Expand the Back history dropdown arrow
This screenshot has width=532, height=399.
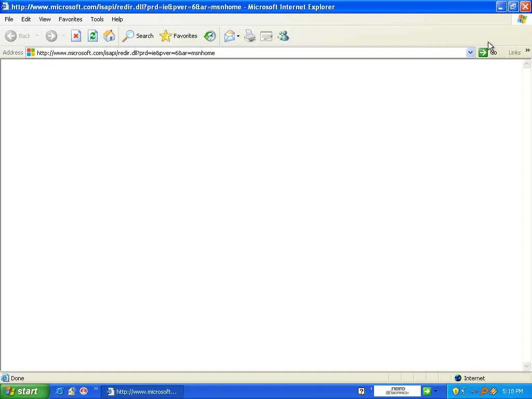(37, 36)
